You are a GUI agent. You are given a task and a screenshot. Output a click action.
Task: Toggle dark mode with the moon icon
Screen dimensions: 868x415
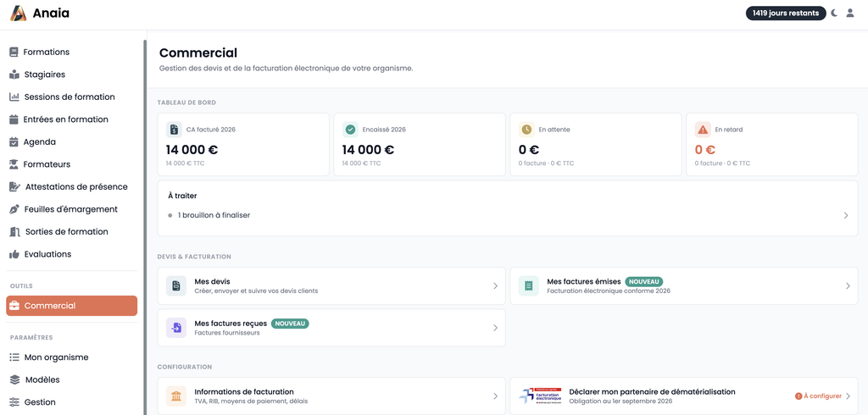pyautogui.click(x=834, y=14)
